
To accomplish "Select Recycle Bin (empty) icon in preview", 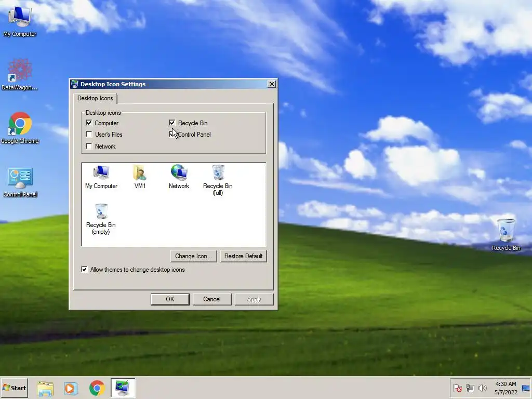I will click(x=101, y=219).
